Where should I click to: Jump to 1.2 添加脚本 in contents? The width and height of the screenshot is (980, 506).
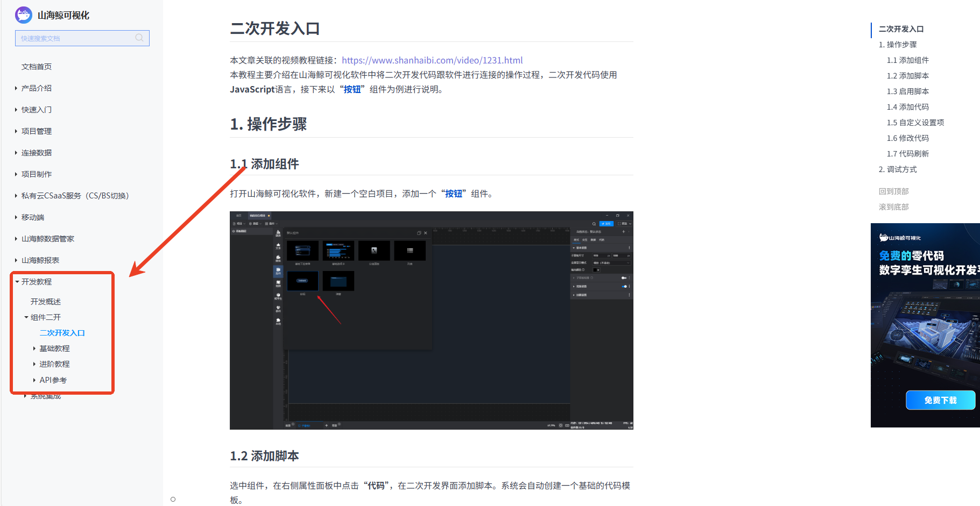click(x=908, y=76)
